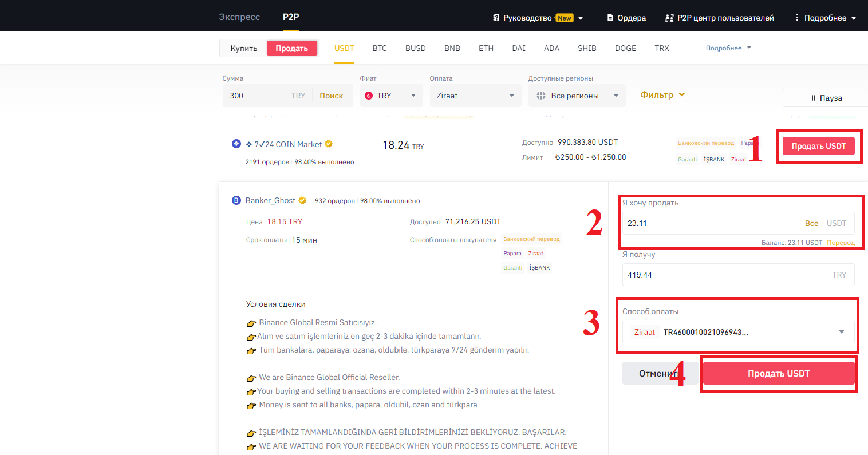Select the DAI coin tab
This screenshot has width=868, height=455.
519,48
